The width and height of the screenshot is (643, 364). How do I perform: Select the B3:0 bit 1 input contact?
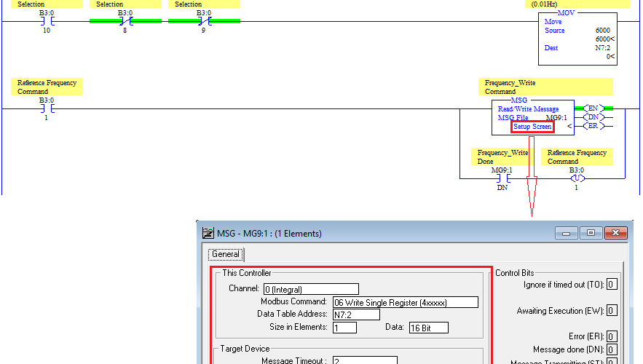click(47, 108)
